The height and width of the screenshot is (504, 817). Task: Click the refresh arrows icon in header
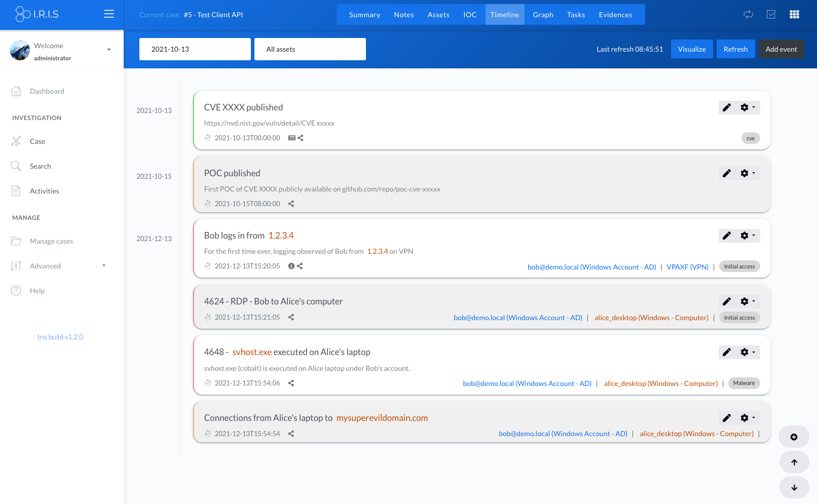[748, 14]
